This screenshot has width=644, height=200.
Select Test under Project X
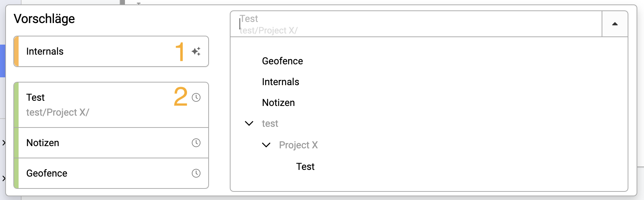point(305,167)
